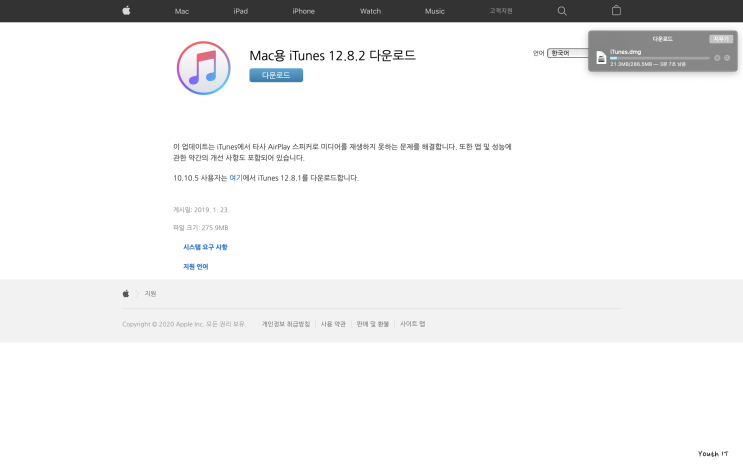Click the 파일 크기: 275.9MB text
The height and width of the screenshot is (464, 743).
[200, 228]
